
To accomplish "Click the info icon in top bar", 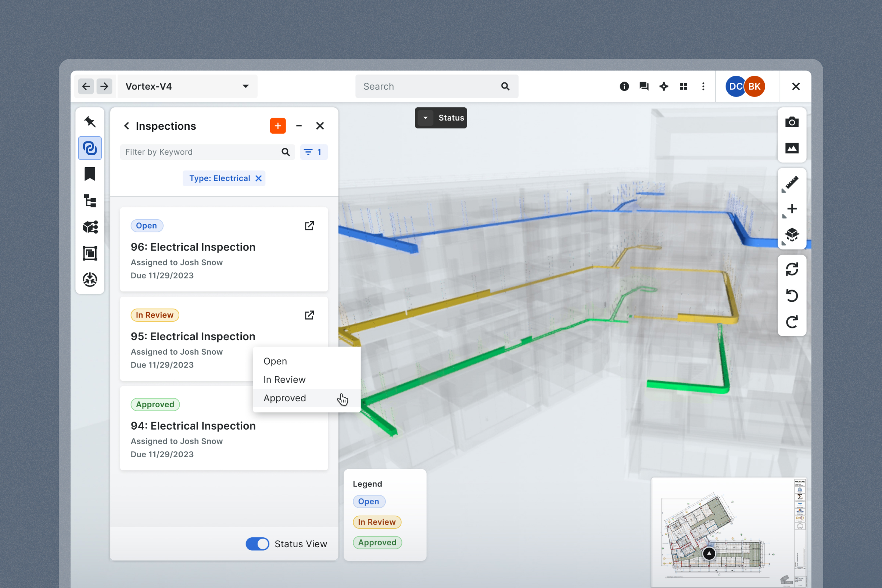I will pos(624,86).
